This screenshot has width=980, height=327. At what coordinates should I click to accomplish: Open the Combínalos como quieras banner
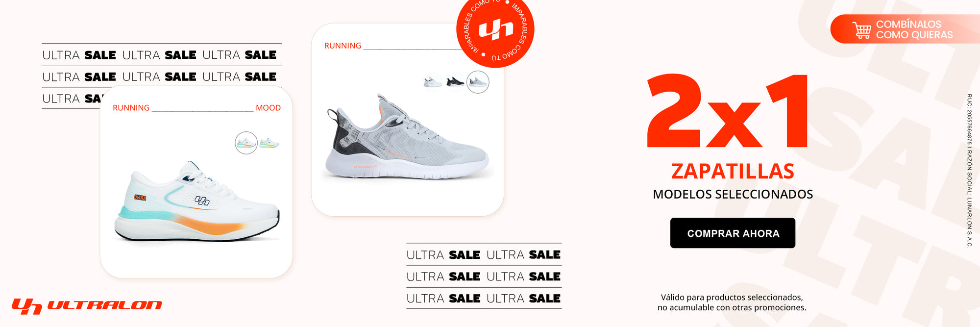905,29
